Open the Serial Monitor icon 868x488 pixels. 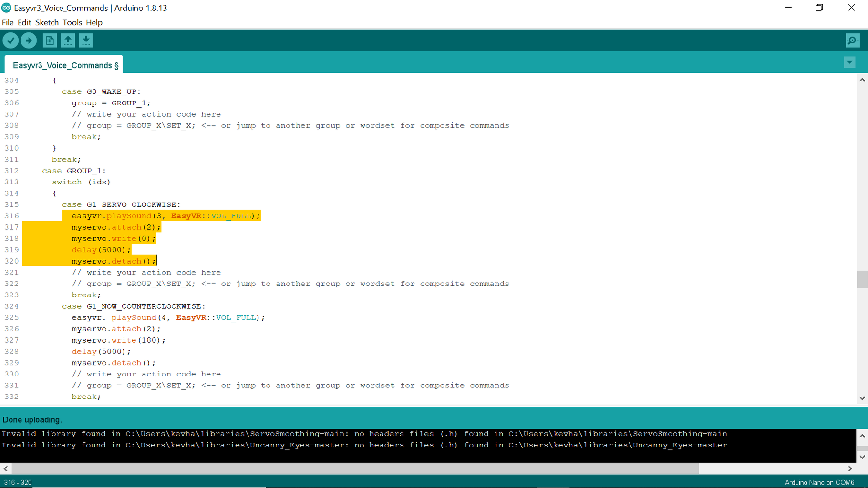click(852, 41)
